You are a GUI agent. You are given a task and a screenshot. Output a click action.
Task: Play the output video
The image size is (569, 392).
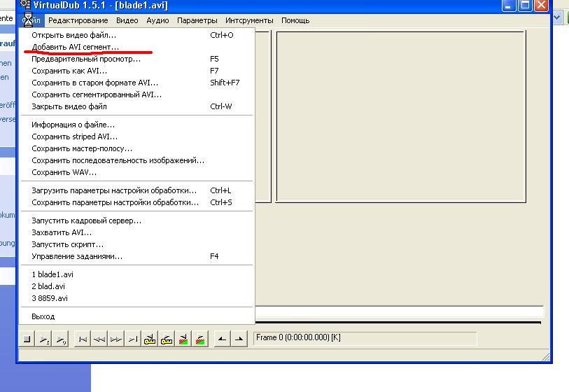click(x=61, y=339)
